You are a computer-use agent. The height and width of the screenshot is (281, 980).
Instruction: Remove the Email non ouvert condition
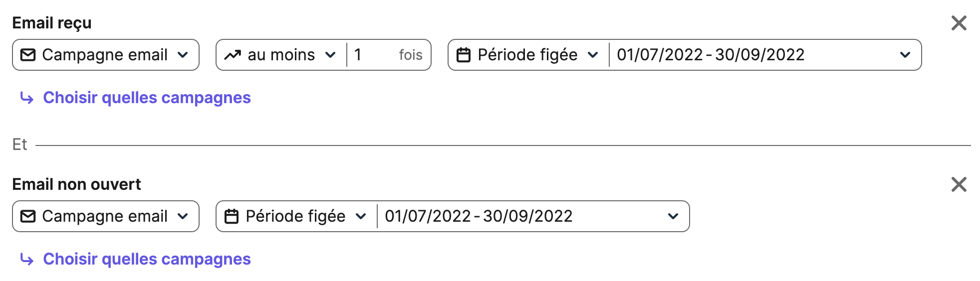pyautogui.click(x=959, y=184)
